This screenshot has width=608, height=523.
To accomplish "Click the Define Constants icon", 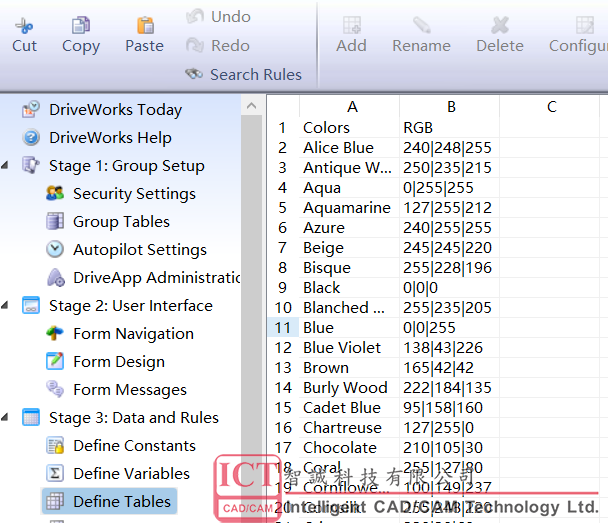I will tap(55, 445).
